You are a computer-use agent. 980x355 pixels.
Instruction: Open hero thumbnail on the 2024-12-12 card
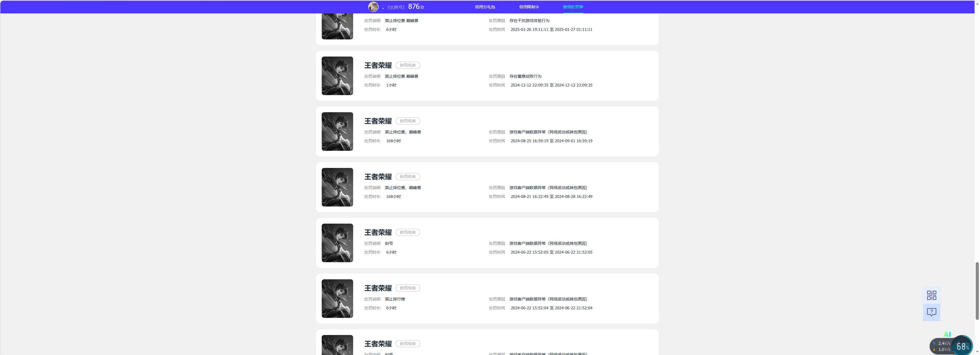pyautogui.click(x=337, y=76)
